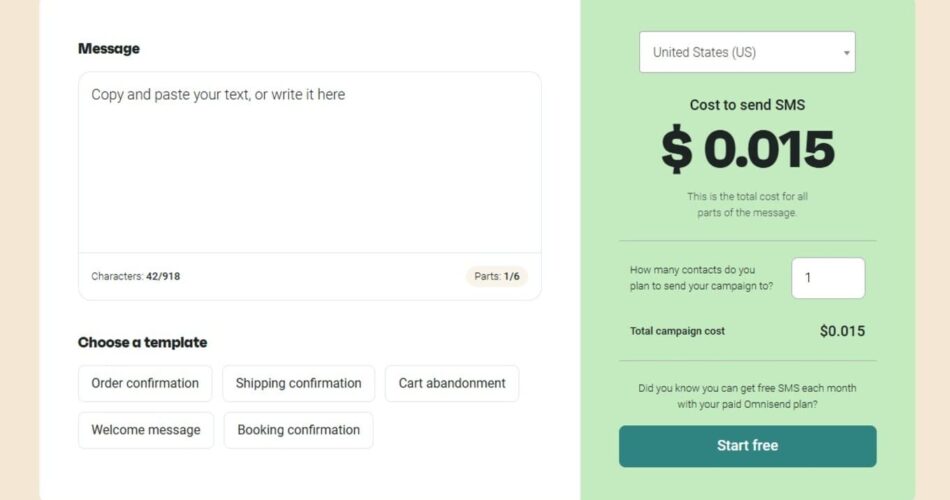The height and width of the screenshot is (500, 950).
Task: Click the Choose a template heading
Action: [143, 342]
